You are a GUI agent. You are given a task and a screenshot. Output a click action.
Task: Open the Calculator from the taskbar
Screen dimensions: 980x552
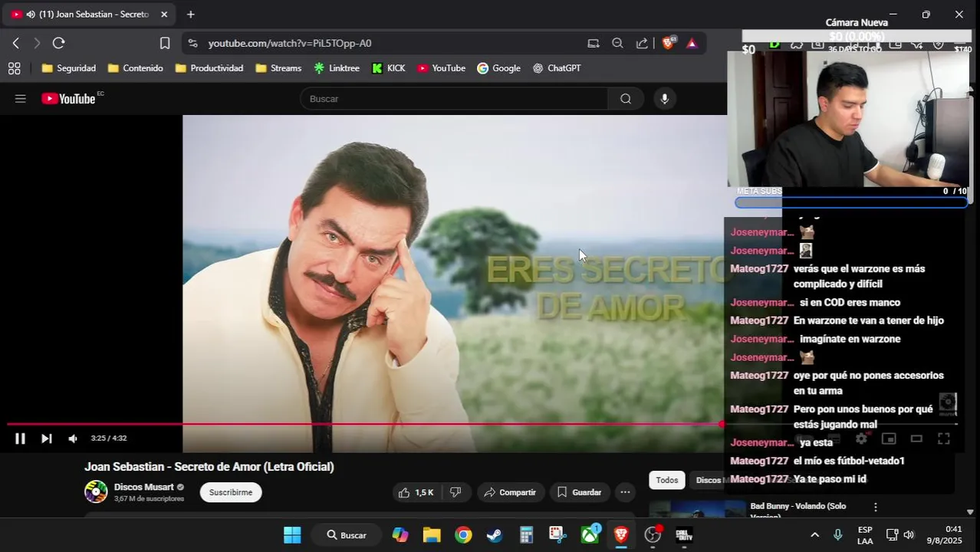pos(526,535)
